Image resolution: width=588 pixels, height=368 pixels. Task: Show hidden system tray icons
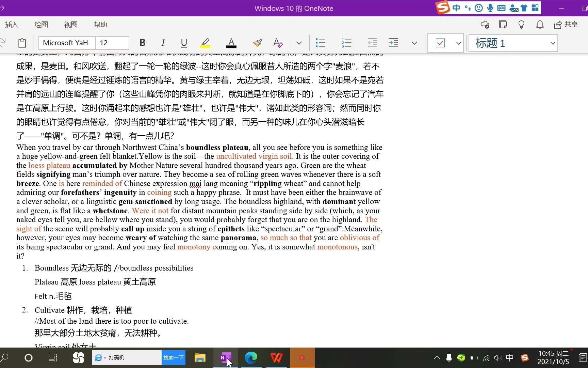[437, 358]
